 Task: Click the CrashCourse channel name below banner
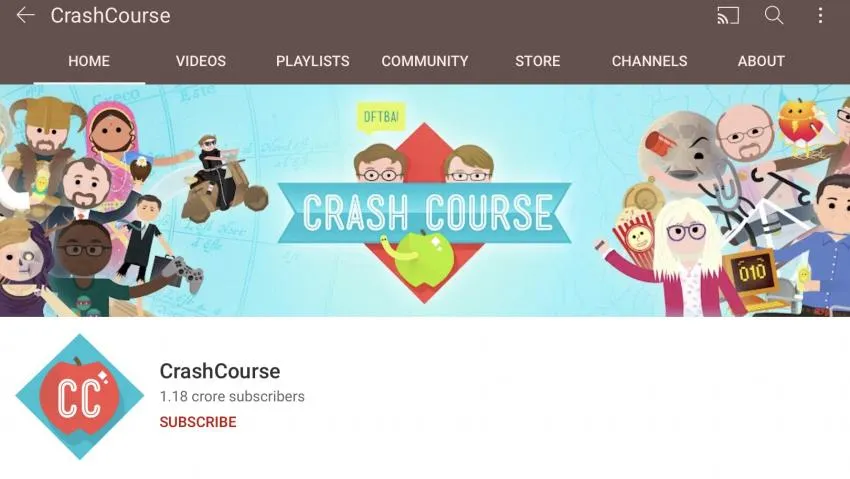(220, 372)
